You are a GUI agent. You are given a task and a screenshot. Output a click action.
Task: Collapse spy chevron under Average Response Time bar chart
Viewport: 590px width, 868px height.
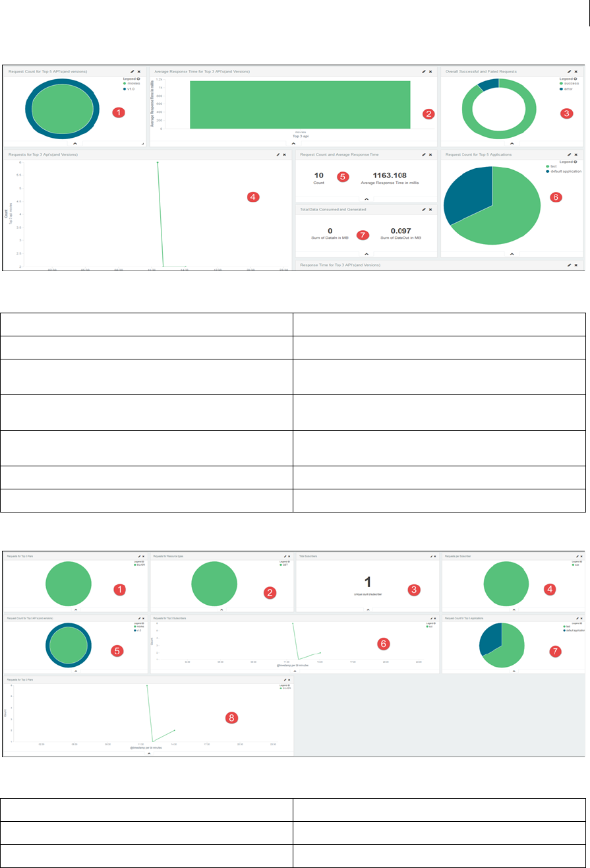click(294, 142)
